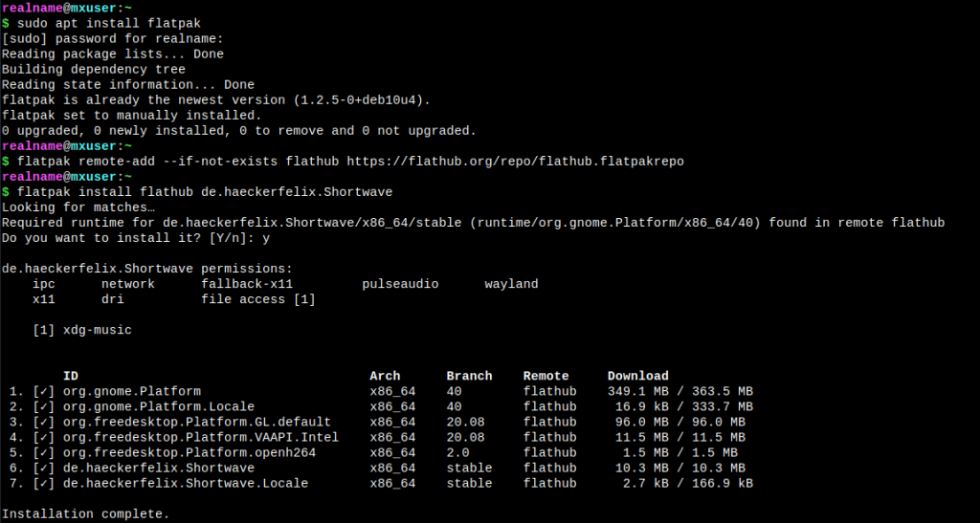Click the de.haeckerfelix.Shortwave.Locale entry

[186, 484]
